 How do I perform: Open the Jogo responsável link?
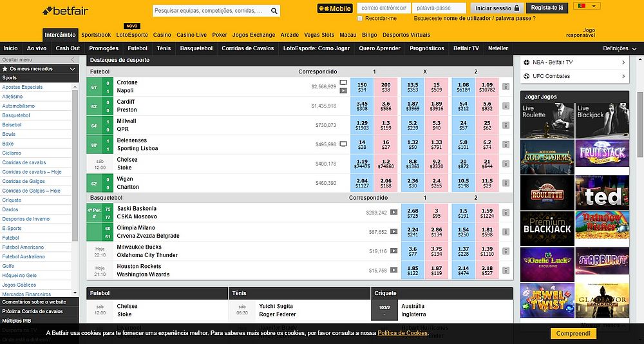coord(580,33)
